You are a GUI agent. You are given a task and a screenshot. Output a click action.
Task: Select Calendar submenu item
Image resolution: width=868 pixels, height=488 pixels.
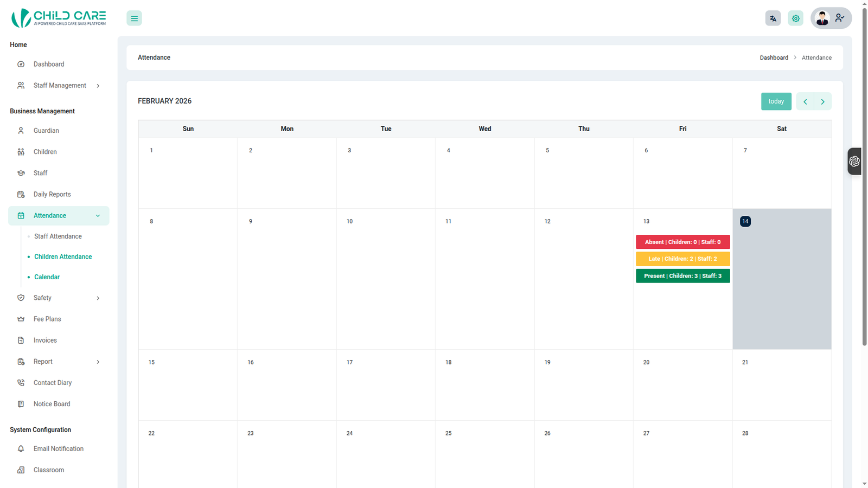[x=47, y=277]
